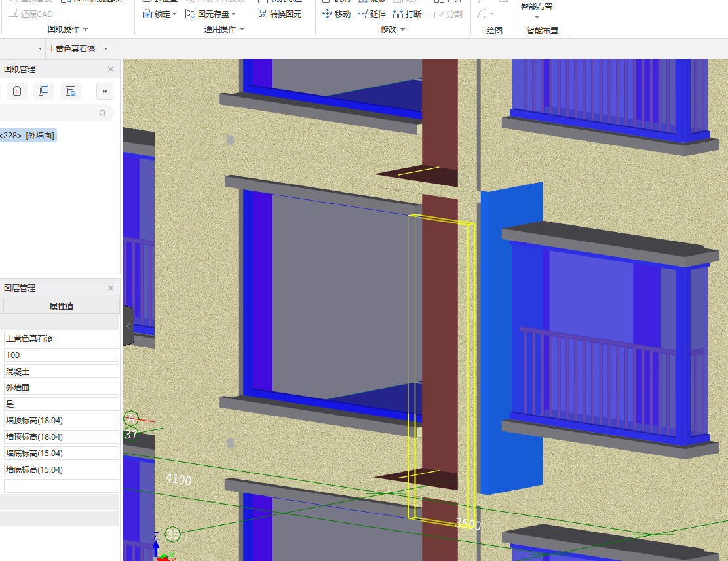
Task: Expand more drawing tools arrows button
Action: click(105, 91)
